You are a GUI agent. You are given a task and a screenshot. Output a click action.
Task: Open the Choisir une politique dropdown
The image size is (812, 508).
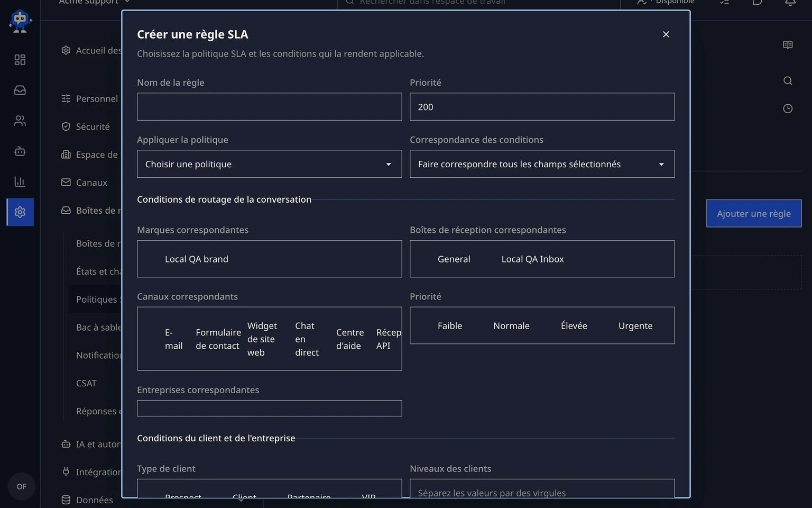270,164
